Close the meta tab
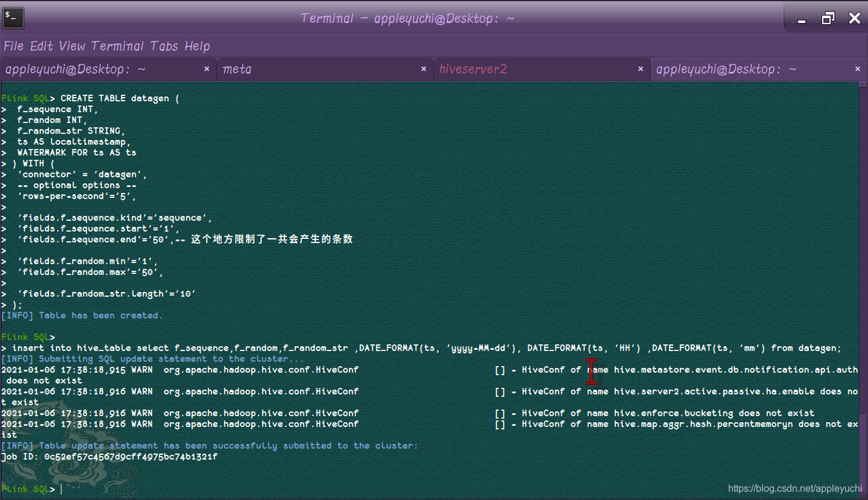868x500 pixels. click(424, 69)
